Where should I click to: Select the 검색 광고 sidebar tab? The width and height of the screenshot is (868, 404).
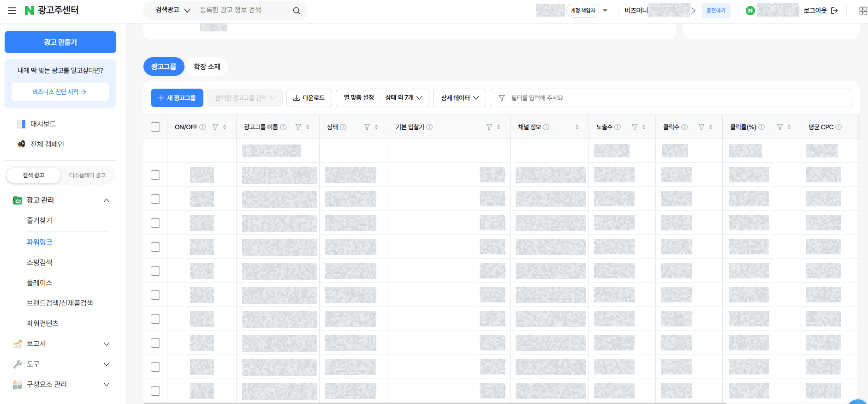(x=33, y=175)
